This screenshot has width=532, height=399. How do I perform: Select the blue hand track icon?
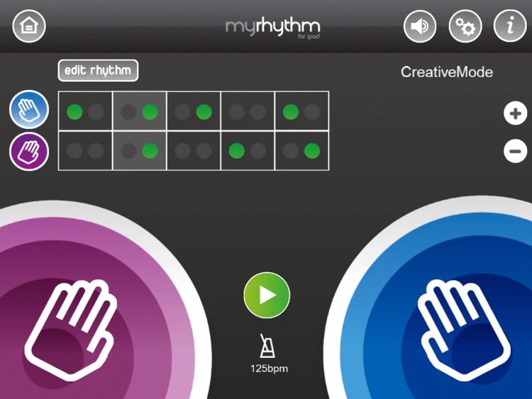point(29,109)
